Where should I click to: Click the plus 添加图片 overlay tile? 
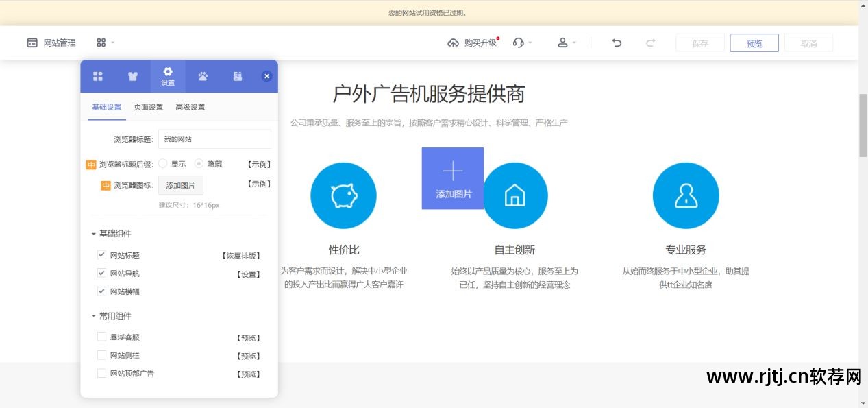pyautogui.click(x=453, y=178)
